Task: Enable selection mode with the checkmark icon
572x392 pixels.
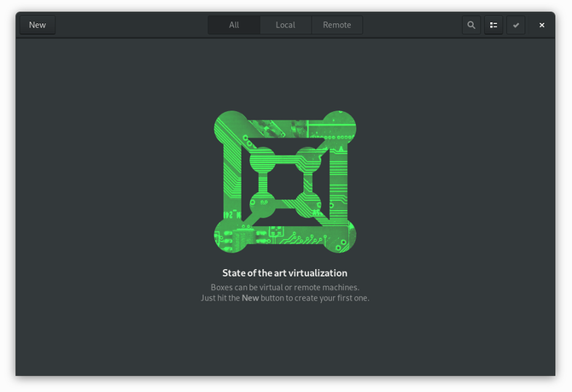Action: coord(516,25)
